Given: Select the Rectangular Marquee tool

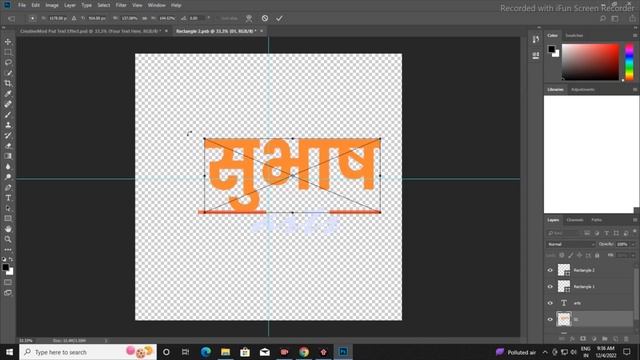Looking at the screenshot, I should point(8,52).
